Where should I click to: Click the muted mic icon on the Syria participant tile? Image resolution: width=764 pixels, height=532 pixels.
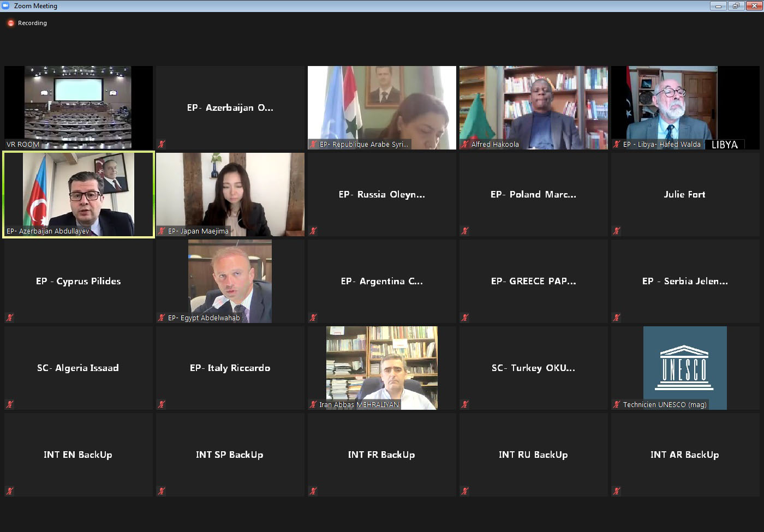point(313,144)
